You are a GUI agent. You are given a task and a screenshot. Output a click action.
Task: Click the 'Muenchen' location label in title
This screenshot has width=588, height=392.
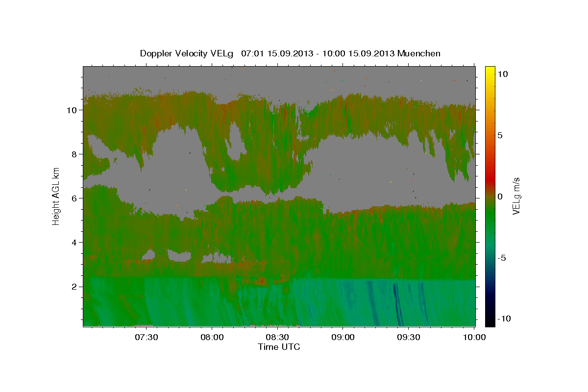pyautogui.click(x=419, y=53)
